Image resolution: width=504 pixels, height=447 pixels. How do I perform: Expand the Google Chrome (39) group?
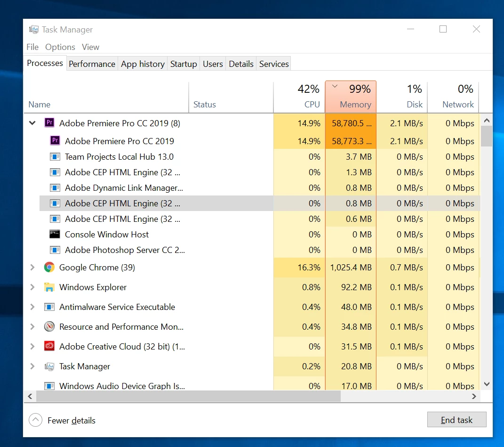click(x=32, y=267)
